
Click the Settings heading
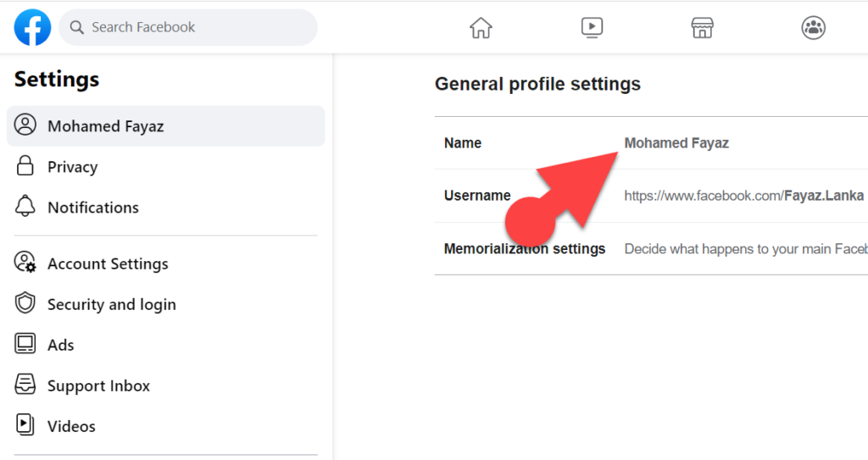click(x=57, y=79)
